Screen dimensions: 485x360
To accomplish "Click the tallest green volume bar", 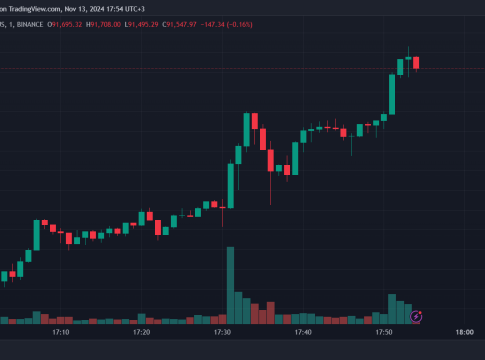I will tap(230, 285).
